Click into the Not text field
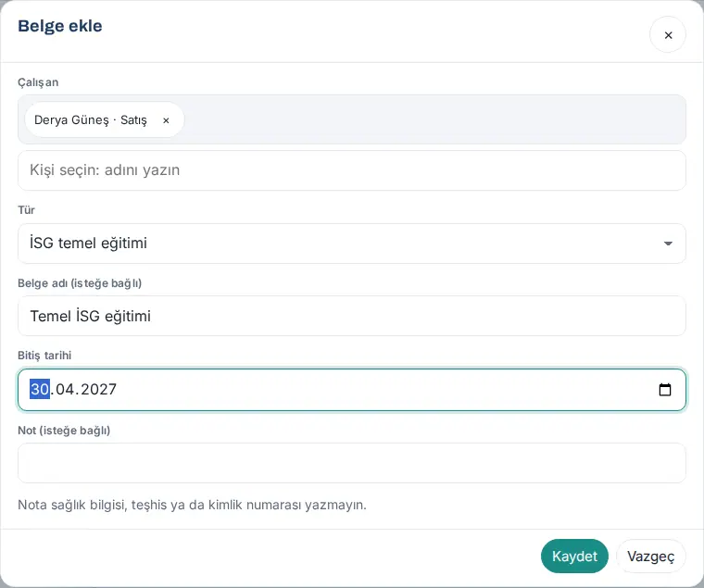The height and width of the screenshot is (588, 704). pyautogui.click(x=352, y=463)
